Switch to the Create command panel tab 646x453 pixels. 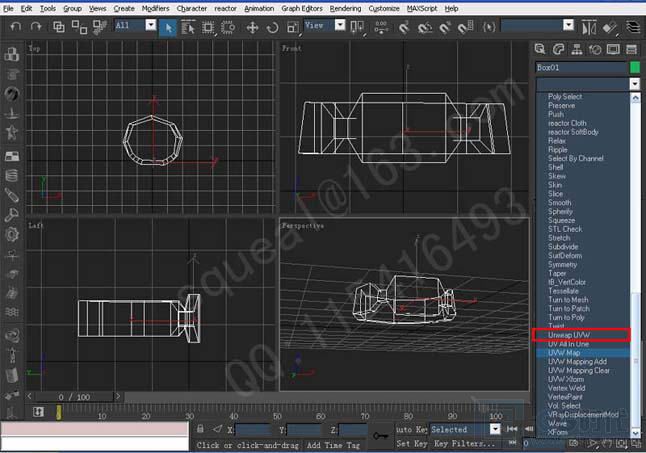[x=540, y=49]
